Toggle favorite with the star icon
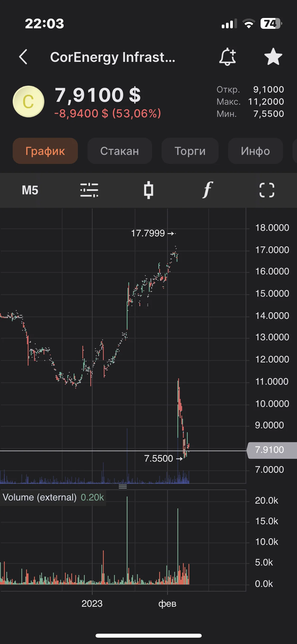The width and height of the screenshot is (297, 644). click(273, 57)
